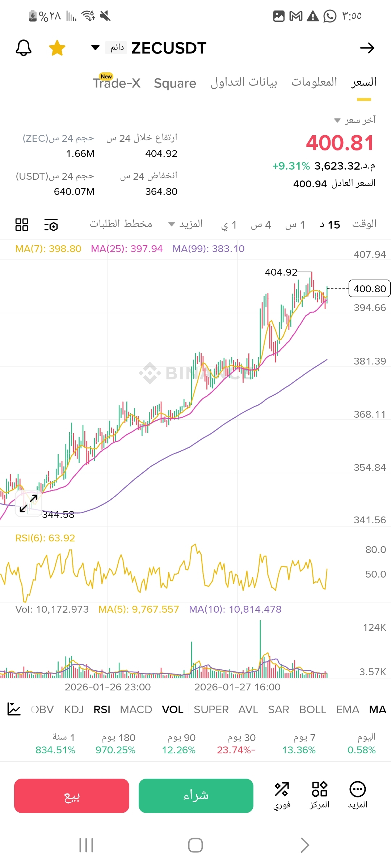This screenshot has width=391, height=868.
Task: Tap MA(7): 398.80 legend value
Action: point(48,249)
